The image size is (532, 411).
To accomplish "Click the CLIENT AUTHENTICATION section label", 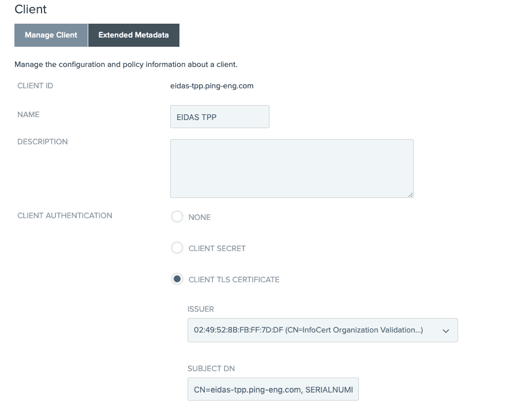I will tap(65, 216).
